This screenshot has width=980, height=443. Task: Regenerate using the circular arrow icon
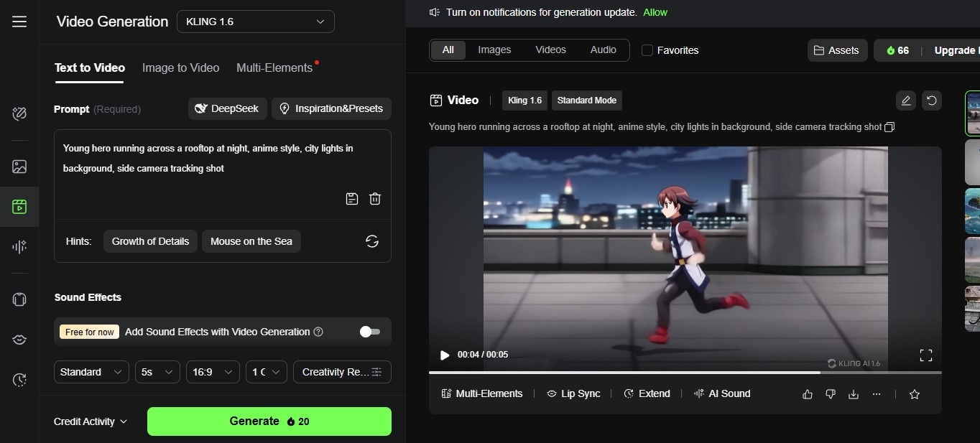click(x=932, y=101)
